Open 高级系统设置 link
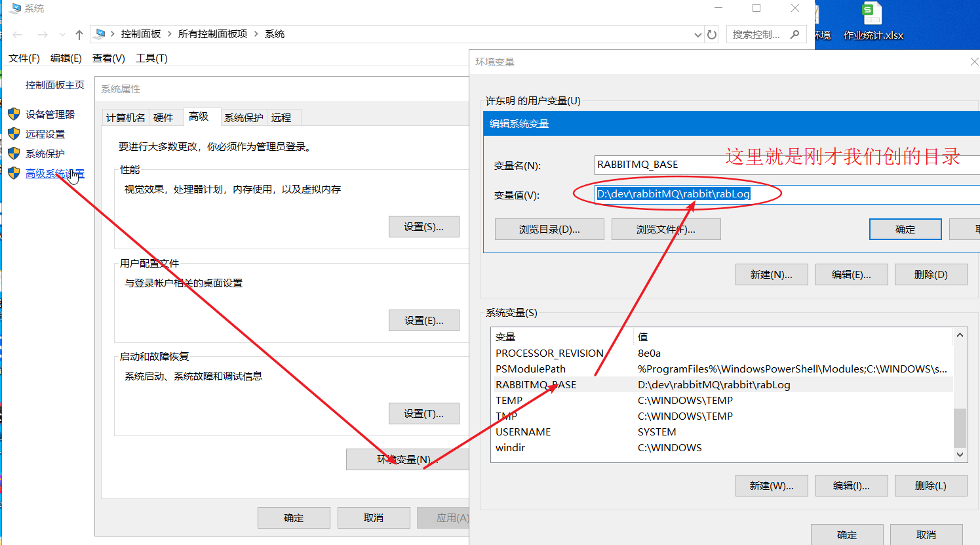980x545 pixels. pyautogui.click(x=55, y=173)
